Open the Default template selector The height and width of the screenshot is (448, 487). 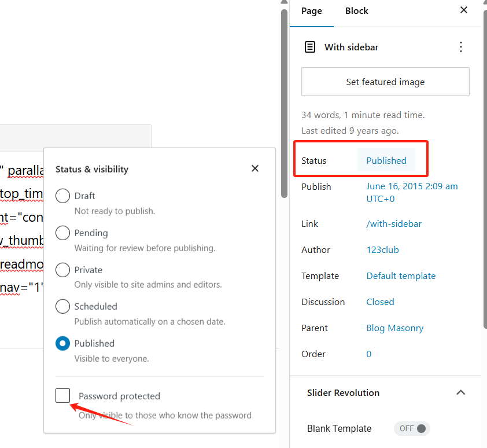pyautogui.click(x=401, y=276)
